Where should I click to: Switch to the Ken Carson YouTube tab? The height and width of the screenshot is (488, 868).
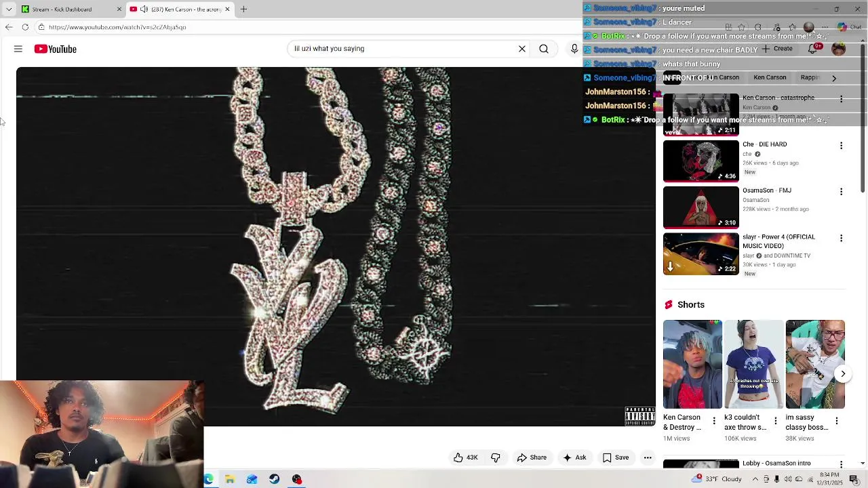(x=180, y=9)
